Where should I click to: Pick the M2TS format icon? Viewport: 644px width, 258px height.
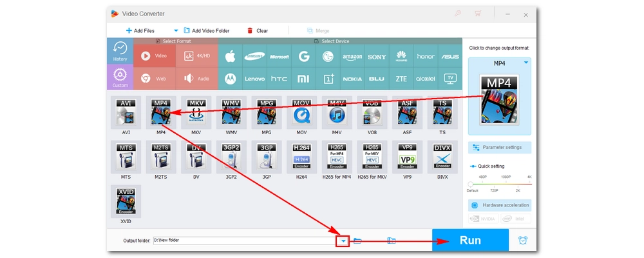[160, 157]
